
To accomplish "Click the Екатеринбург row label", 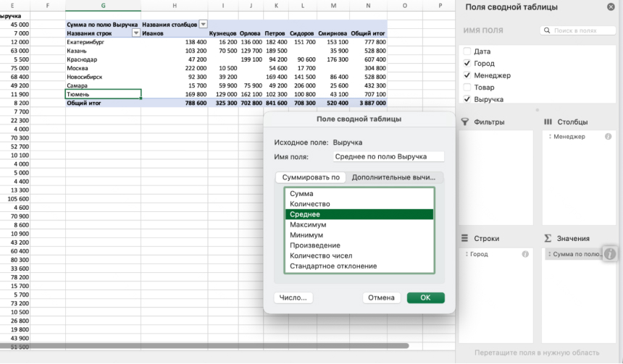I will coord(103,42).
